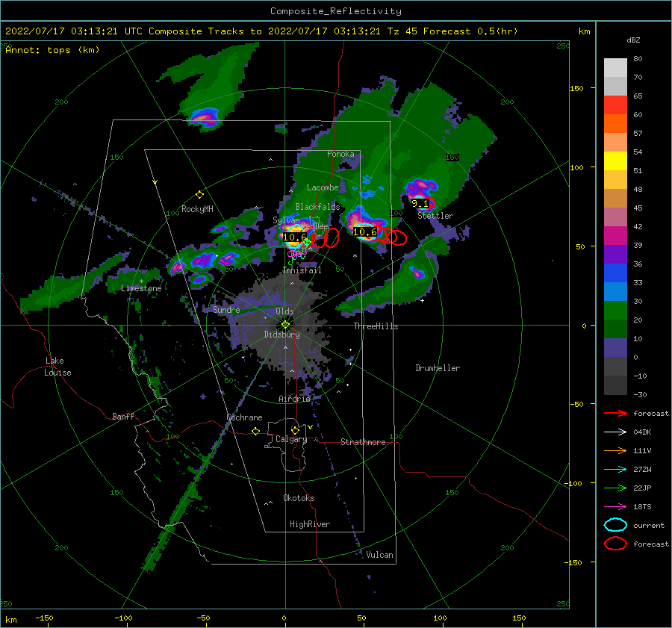Click the Strathmore label
This screenshot has width=672, height=628.
coord(363,442)
